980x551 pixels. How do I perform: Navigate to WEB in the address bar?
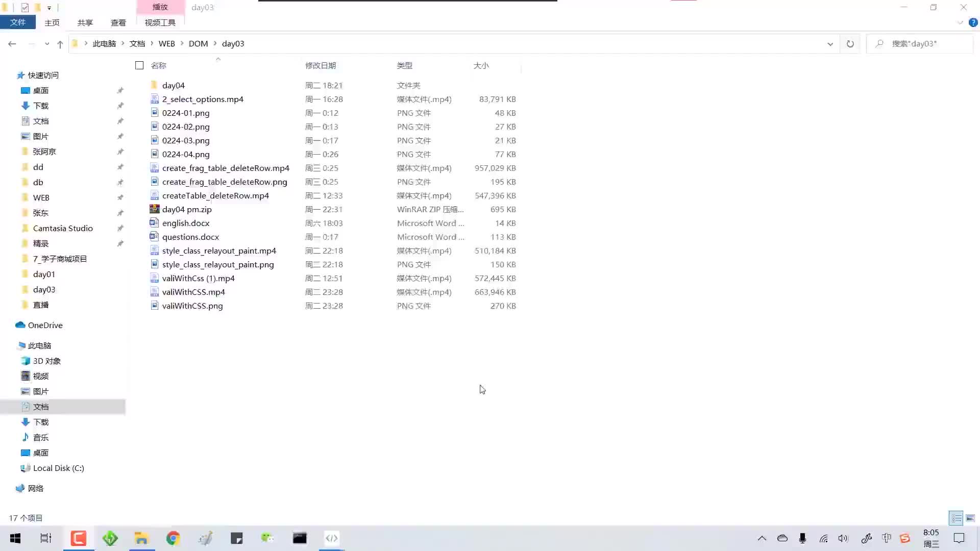pos(167,44)
